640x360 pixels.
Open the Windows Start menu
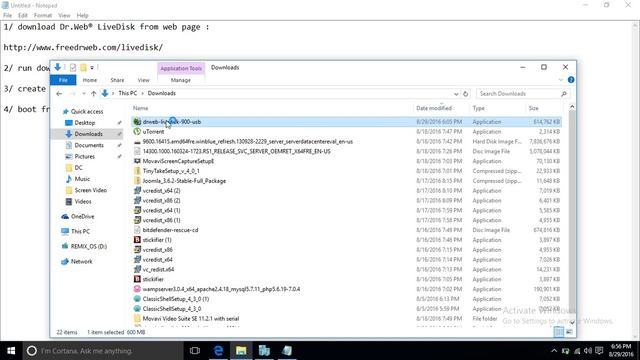point(11,351)
